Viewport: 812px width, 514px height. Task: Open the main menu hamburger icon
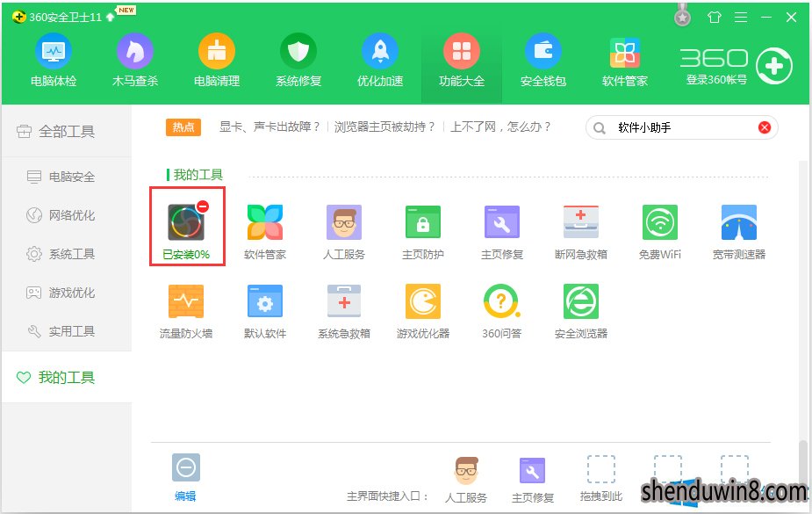click(741, 17)
